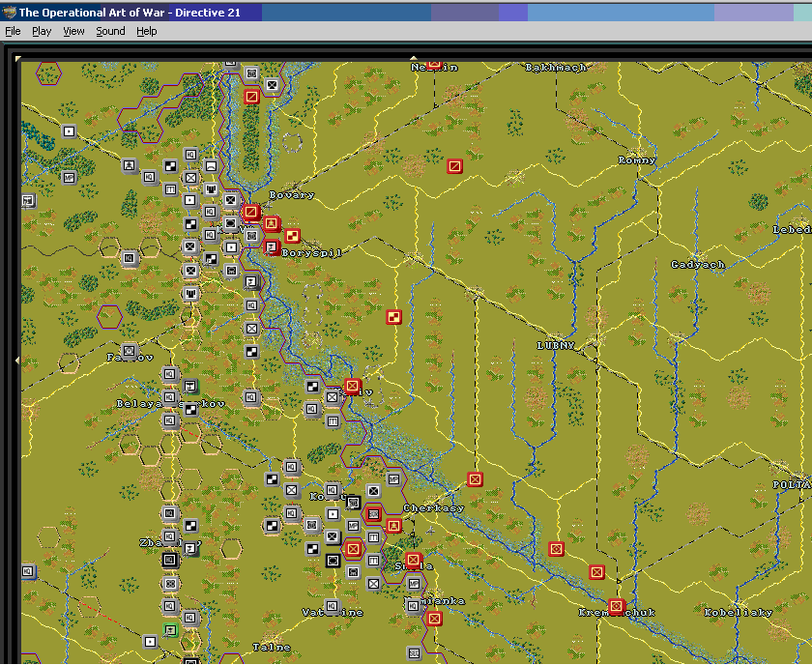Click the Bovary city label
Image resolution: width=812 pixels, height=665 pixels.
pyautogui.click(x=292, y=194)
